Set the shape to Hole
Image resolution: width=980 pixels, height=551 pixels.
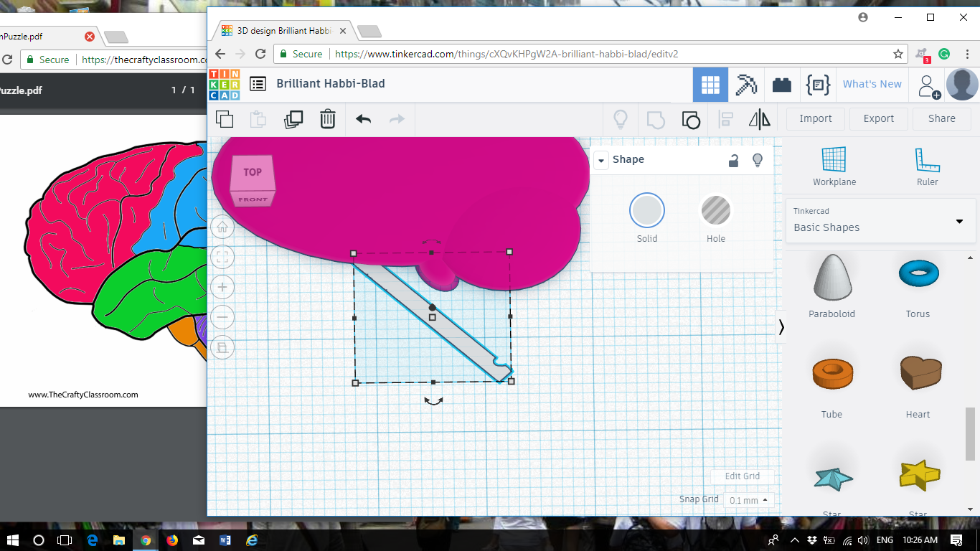click(x=716, y=210)
